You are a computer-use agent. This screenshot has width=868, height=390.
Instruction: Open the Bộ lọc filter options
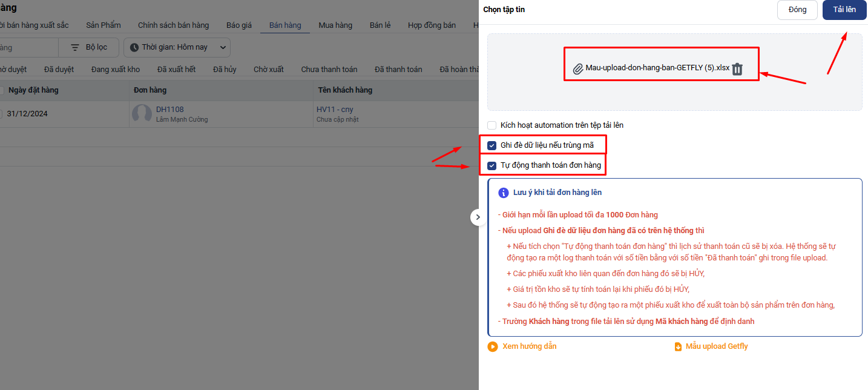point(89,47)
